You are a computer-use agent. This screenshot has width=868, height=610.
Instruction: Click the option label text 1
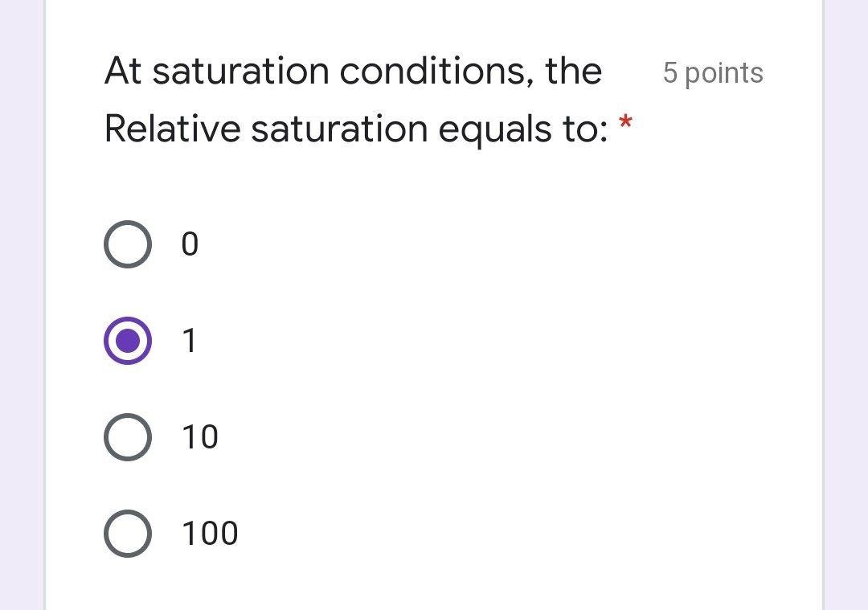(x=190, y=341)
